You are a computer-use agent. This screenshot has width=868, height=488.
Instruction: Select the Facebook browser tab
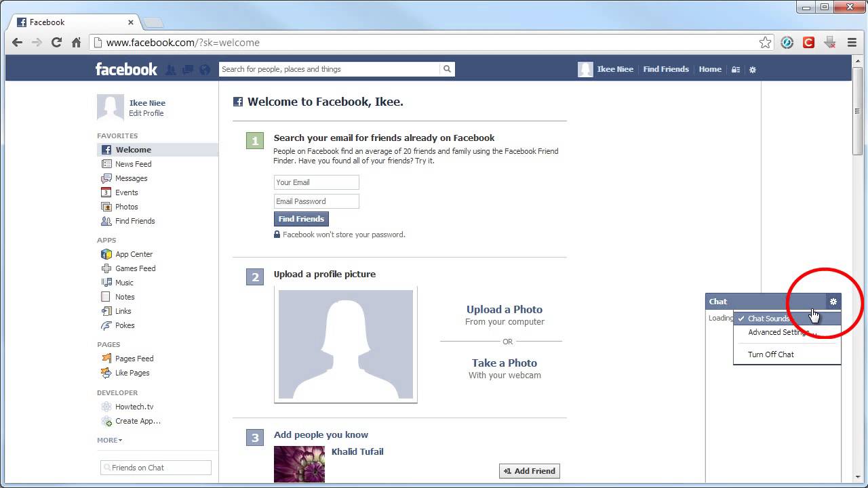click(x=75, y=22)
